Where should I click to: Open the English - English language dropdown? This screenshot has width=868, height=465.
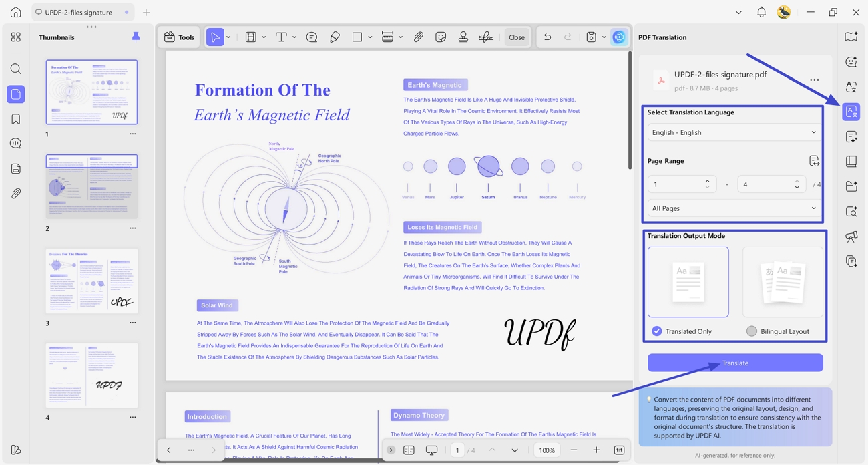click(x=734, y=132)
